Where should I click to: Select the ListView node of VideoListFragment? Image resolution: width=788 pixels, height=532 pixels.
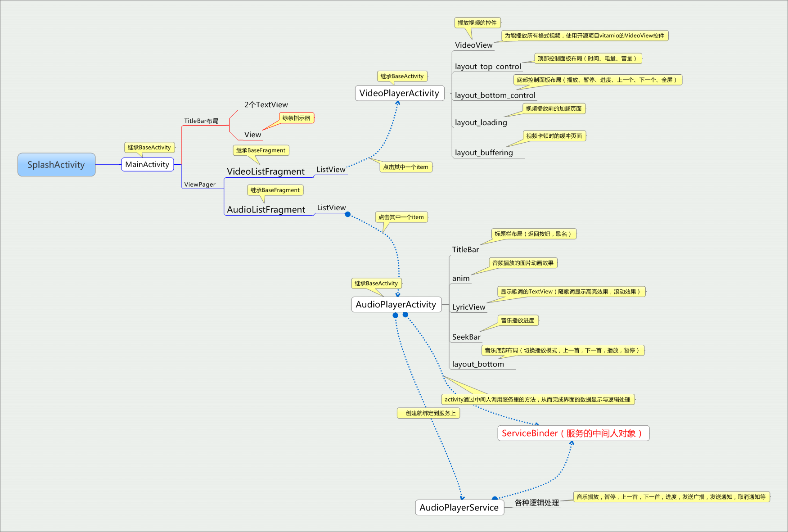click(x=331, y=169)
